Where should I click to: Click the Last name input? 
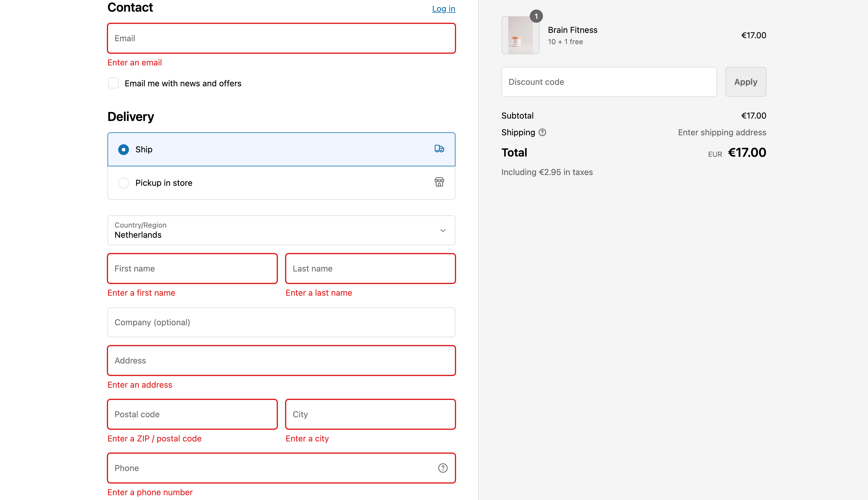370,269
